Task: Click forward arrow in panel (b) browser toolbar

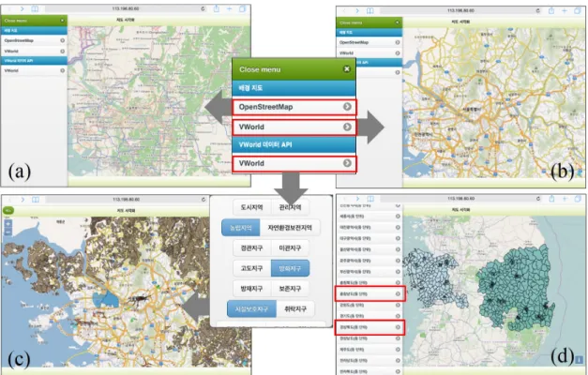Action: point(357,11)
